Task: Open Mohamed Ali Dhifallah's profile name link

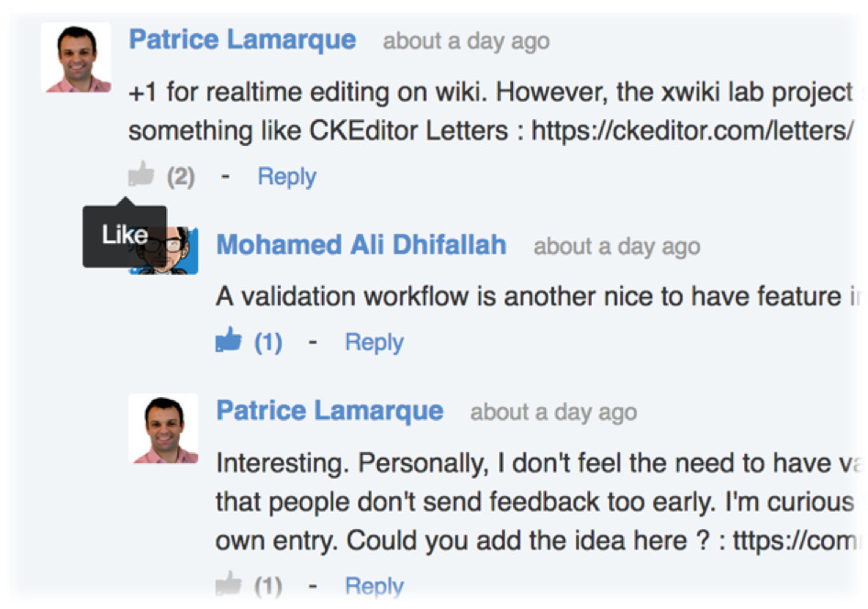Action: point(361,245)
